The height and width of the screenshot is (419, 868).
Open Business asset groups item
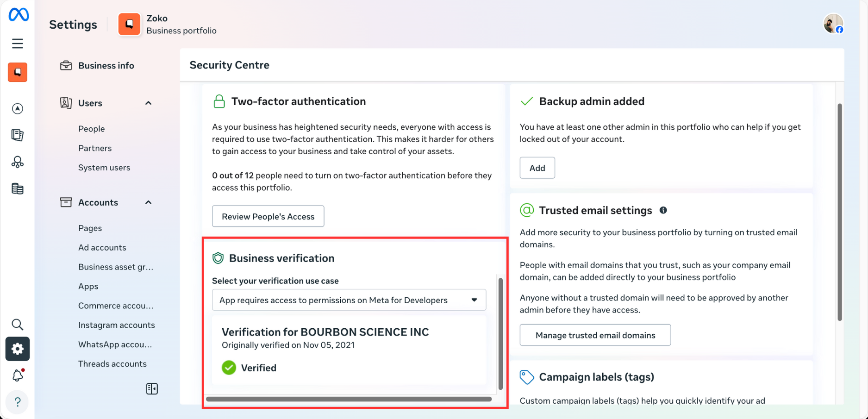116,267
